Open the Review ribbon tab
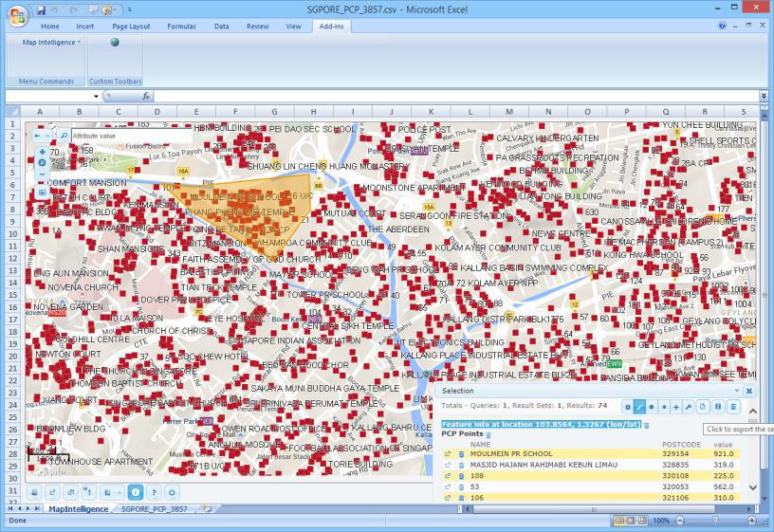 pos(258,27)
